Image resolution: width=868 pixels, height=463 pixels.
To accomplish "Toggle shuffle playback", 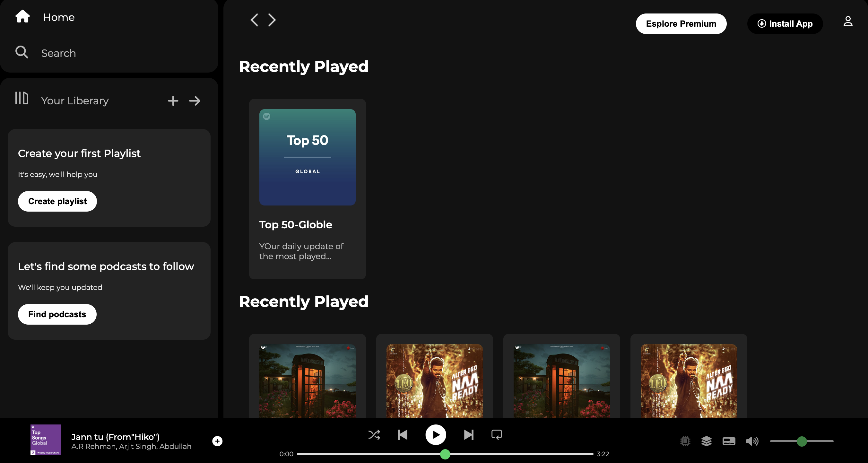I will click(374, 435).
